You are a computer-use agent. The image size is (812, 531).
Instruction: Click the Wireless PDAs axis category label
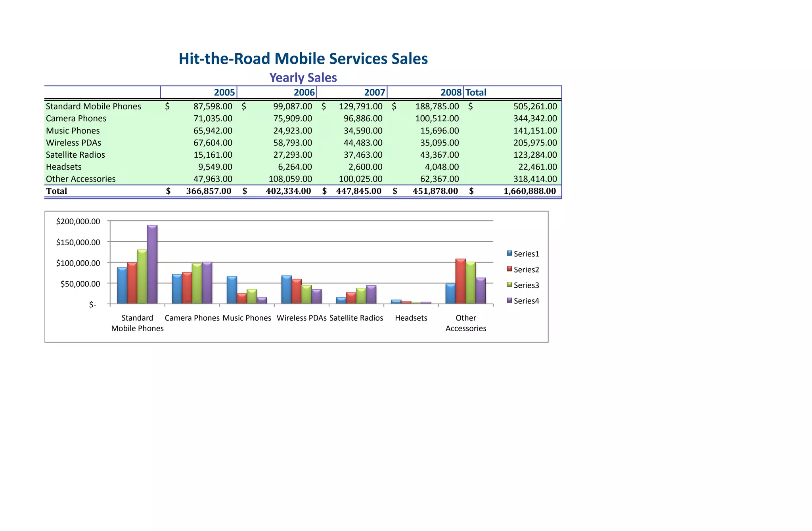301,318
